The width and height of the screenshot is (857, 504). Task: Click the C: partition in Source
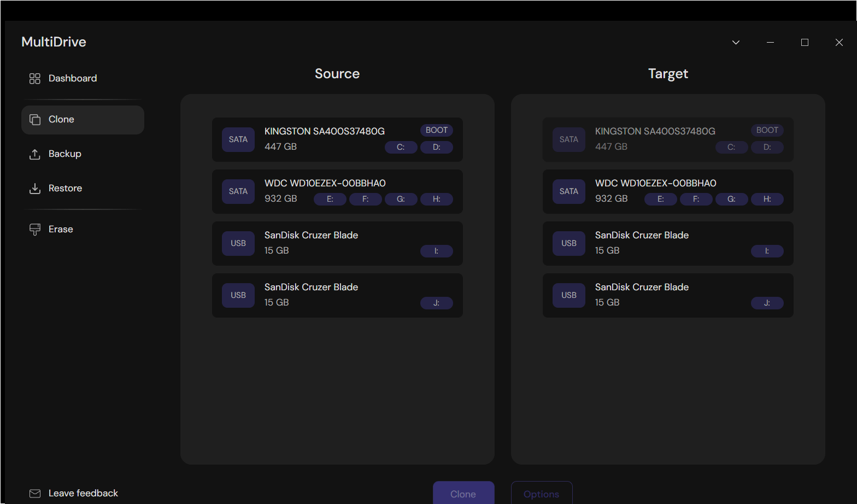point(401,147)
